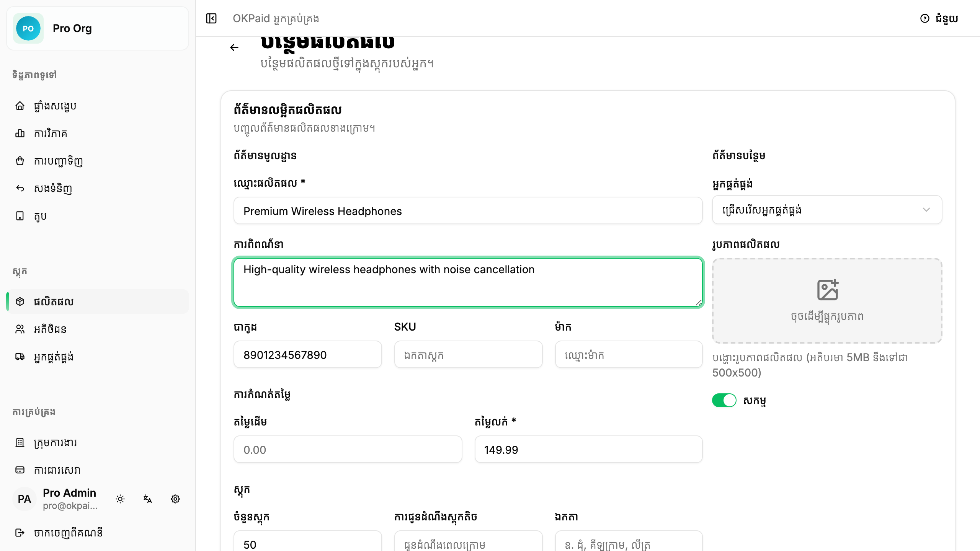Open the supplier selection dropdown
This screenshot has height=551, width=980.
[x=827, y=210]
